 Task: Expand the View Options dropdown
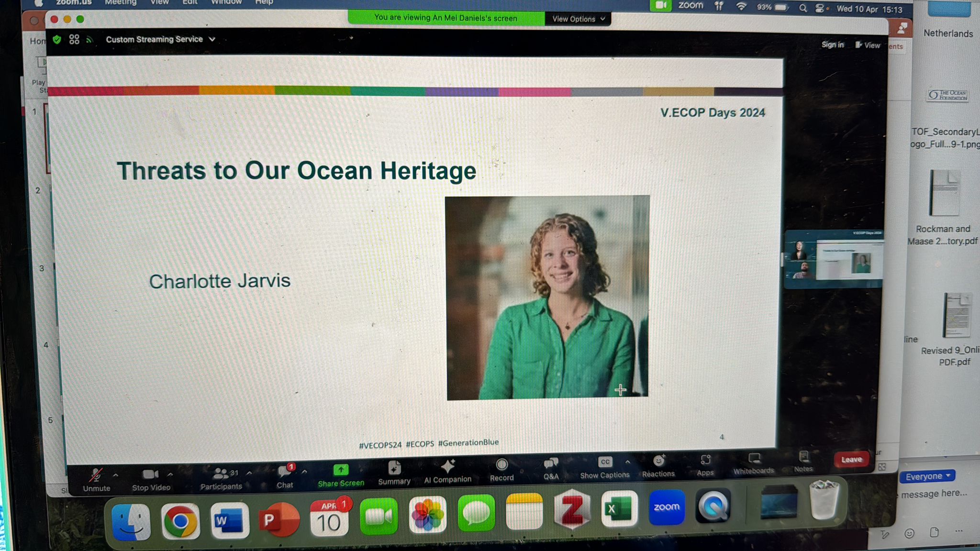(577, 19)
